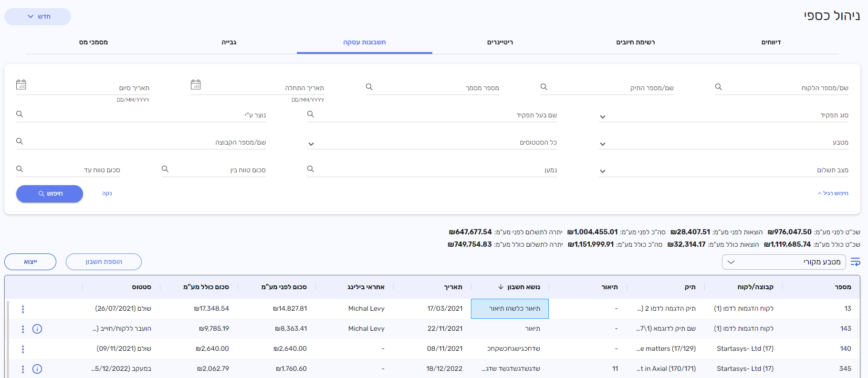Switch to the גבייה tab

229,42
